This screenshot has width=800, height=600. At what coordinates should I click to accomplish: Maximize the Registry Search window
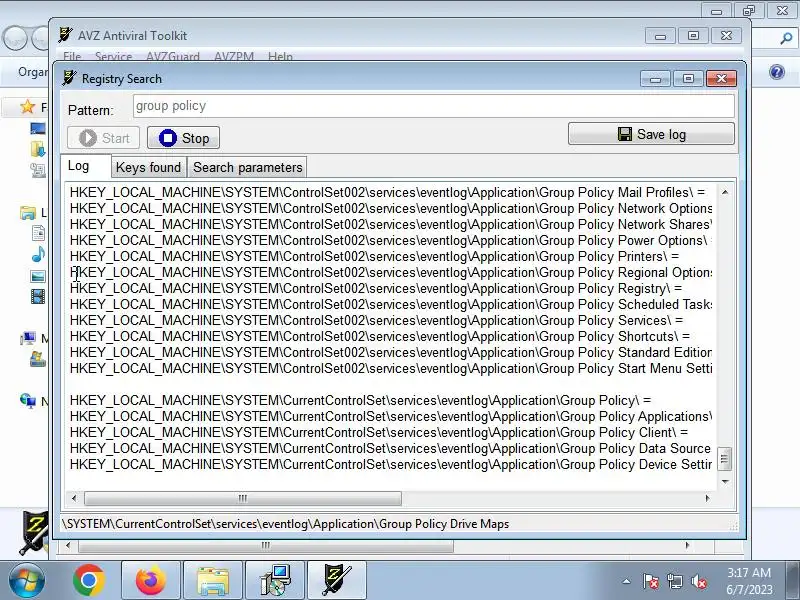point(688,79)
